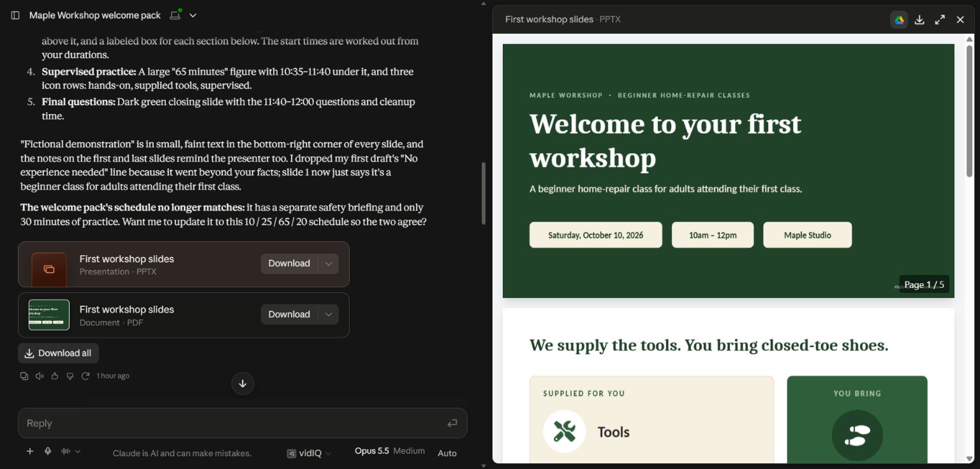Open the Opus 5.5 model selector
Viewport: 980px width, 469px height.
[390, 451]
